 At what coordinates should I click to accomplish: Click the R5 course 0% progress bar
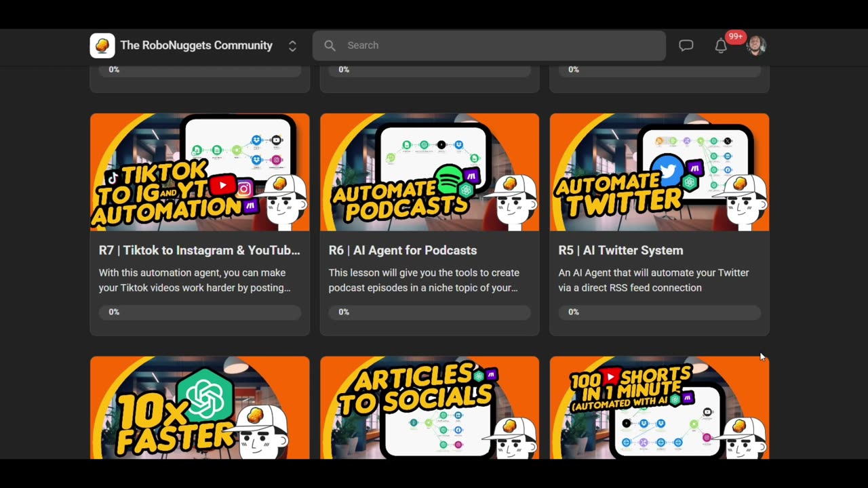tap(660, 312)
